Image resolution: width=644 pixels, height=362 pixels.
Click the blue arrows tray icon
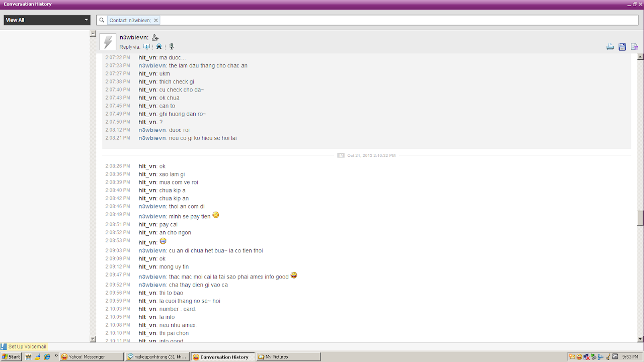pos(600,356)
